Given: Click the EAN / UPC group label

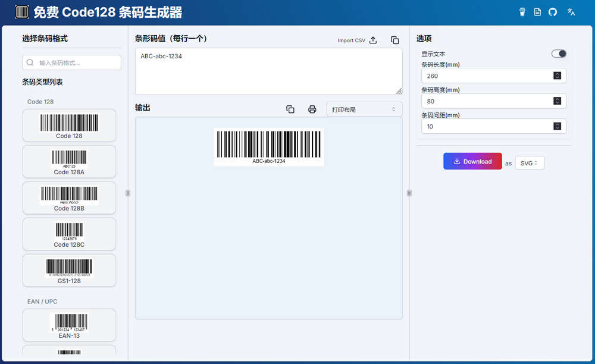Looking at the screenshot, I should [42, 302].
